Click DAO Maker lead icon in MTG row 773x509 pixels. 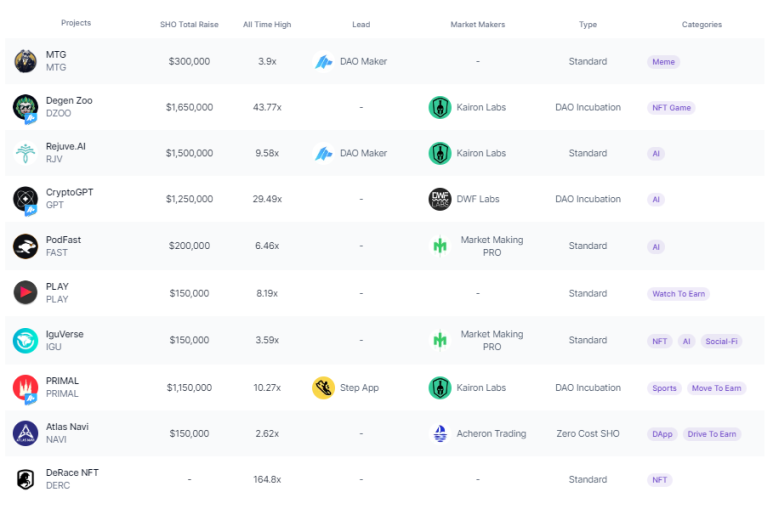[x=323, y=62]
